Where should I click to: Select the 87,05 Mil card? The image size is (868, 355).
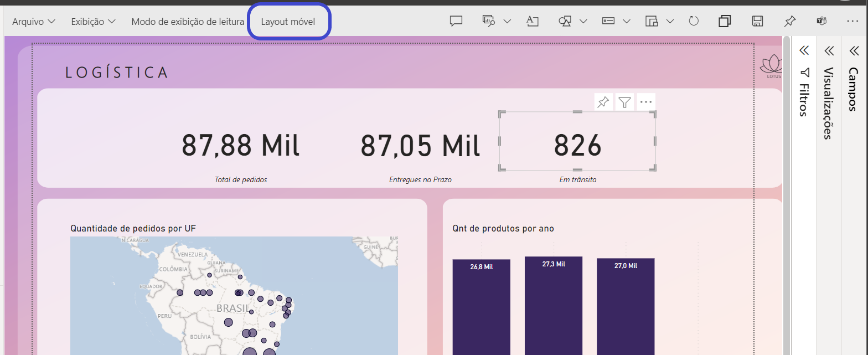[x=420, y=146]
